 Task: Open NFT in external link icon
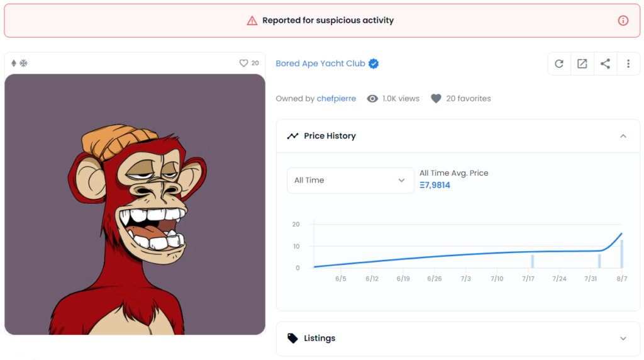coord(582,64)
